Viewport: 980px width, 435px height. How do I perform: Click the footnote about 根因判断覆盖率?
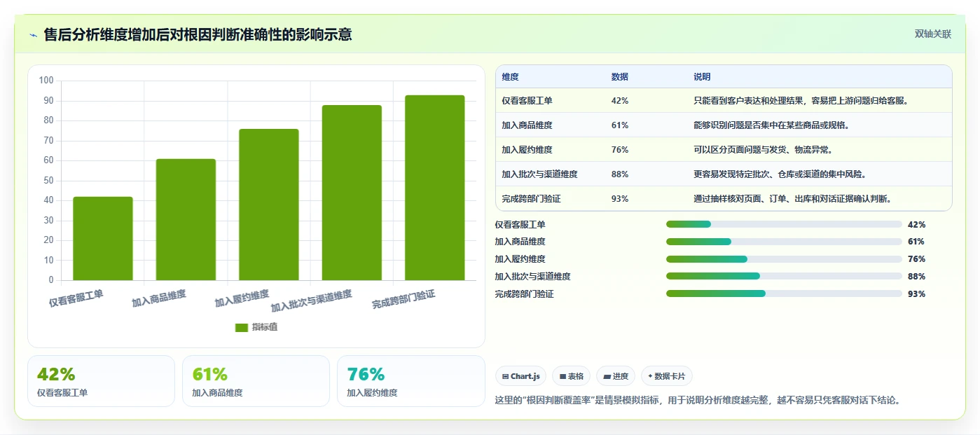point(698,401)
